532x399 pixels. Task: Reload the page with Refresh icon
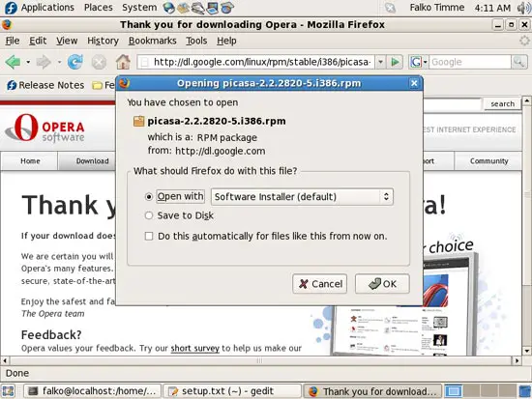coord(75,62)
